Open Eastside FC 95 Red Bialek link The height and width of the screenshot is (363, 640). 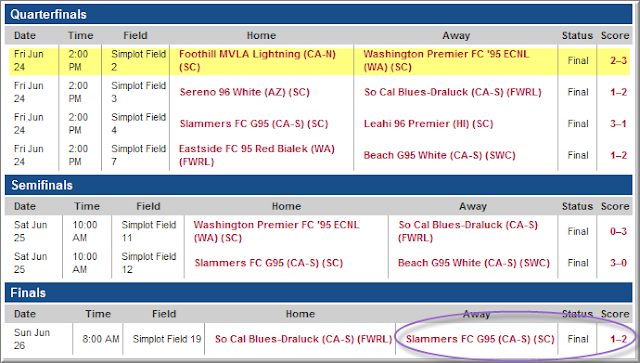[x=257, y=155]
